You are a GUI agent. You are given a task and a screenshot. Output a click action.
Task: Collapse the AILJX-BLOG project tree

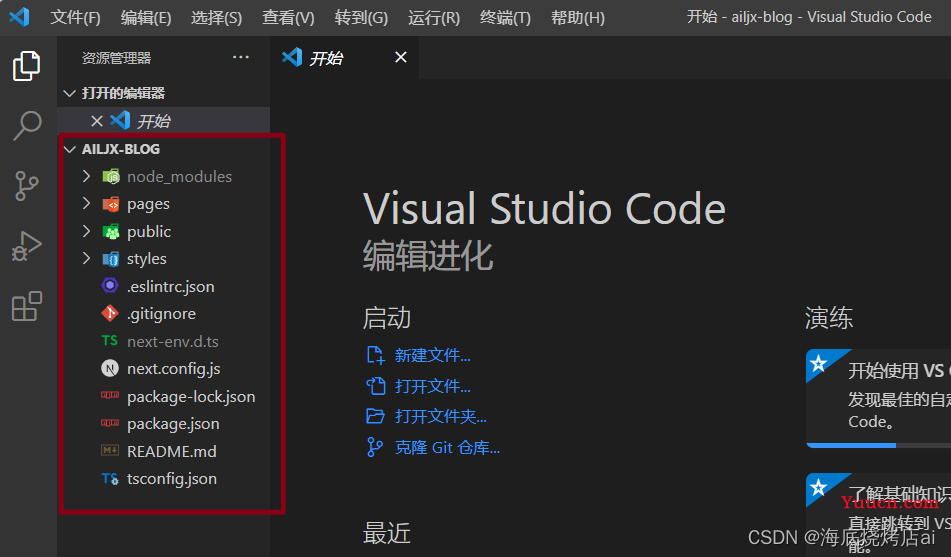point(70,149)
